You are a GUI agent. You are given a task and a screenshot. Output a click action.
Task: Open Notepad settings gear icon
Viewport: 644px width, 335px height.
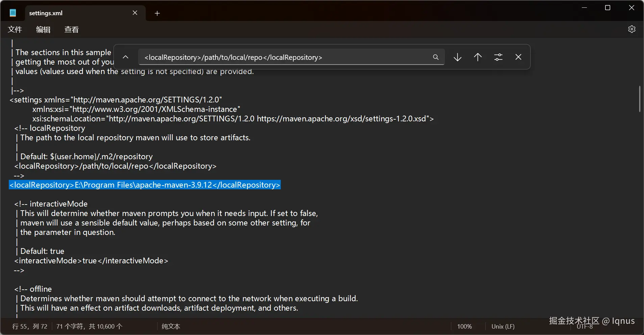pyautogui.click(x=631, y=29)
